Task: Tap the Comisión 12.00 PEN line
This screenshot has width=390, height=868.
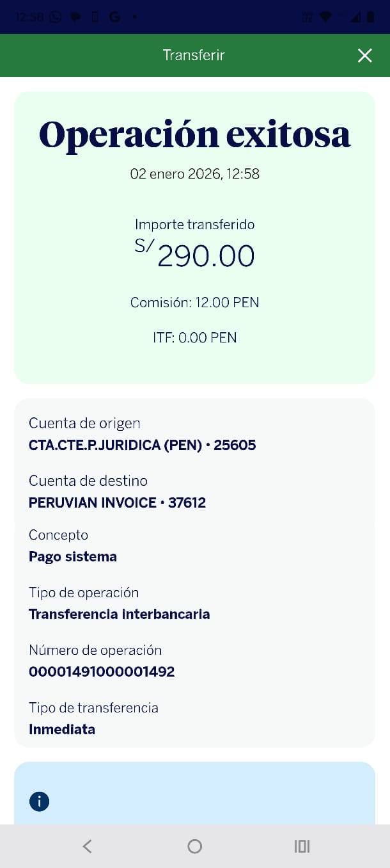Action: 195,303
